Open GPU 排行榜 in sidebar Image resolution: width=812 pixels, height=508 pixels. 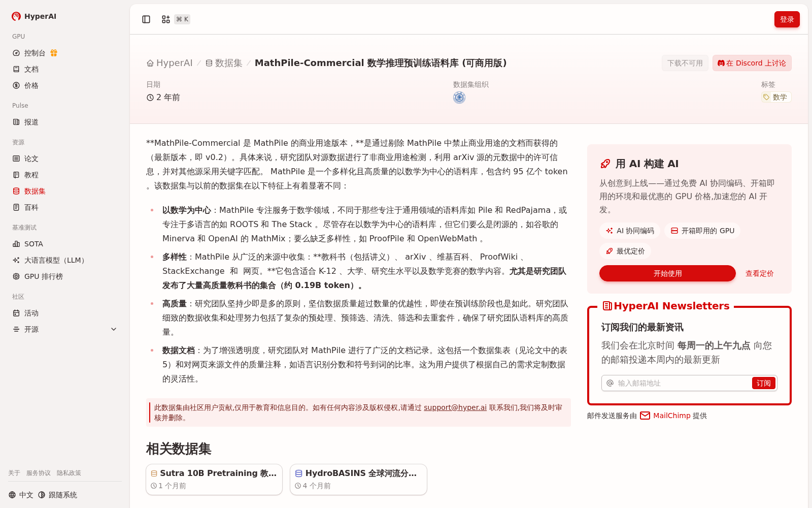(44, 276)
